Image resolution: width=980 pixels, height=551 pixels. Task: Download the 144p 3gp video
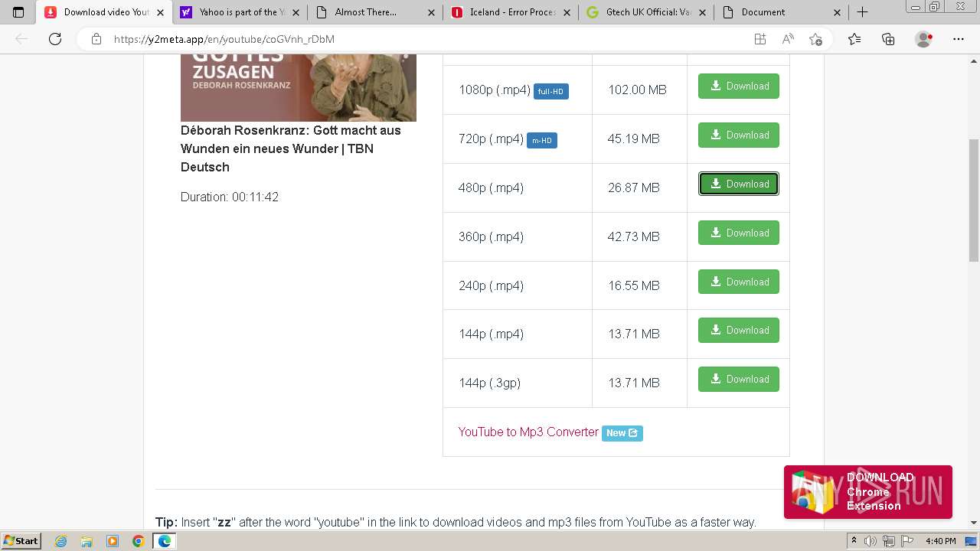coord(738,379)
